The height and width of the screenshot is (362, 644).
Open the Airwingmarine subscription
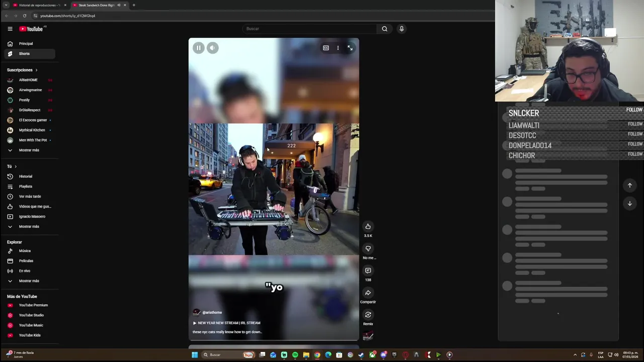pyautogui.click(x=29, y=90)
